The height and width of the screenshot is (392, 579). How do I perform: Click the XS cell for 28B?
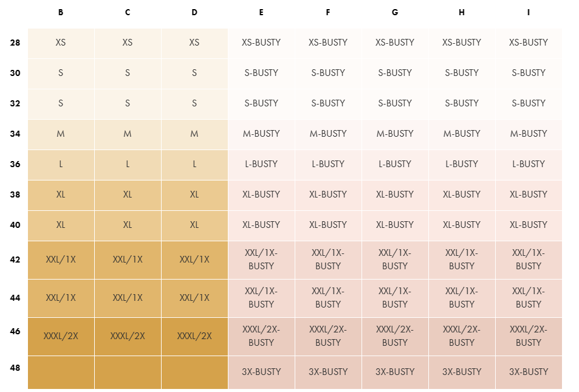click(x=61, y=43)
